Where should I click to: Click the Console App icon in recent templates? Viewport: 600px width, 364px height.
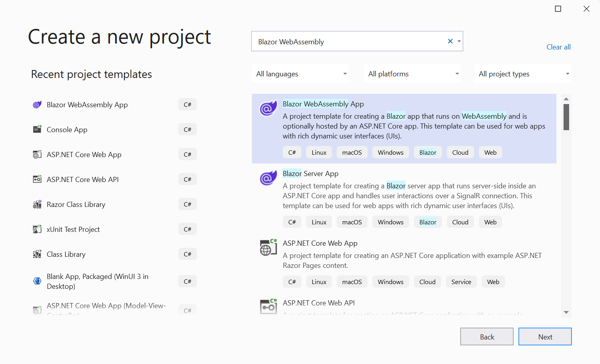37,129
